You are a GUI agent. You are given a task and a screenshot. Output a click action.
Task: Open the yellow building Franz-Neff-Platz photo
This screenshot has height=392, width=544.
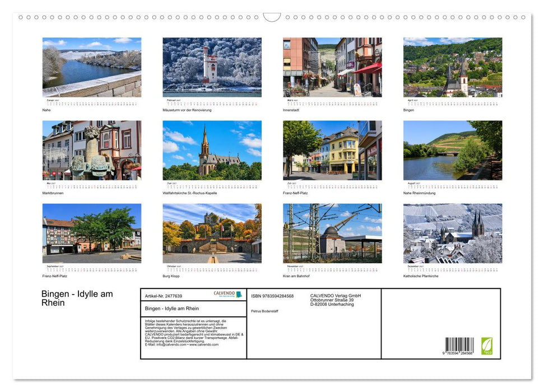332,150
